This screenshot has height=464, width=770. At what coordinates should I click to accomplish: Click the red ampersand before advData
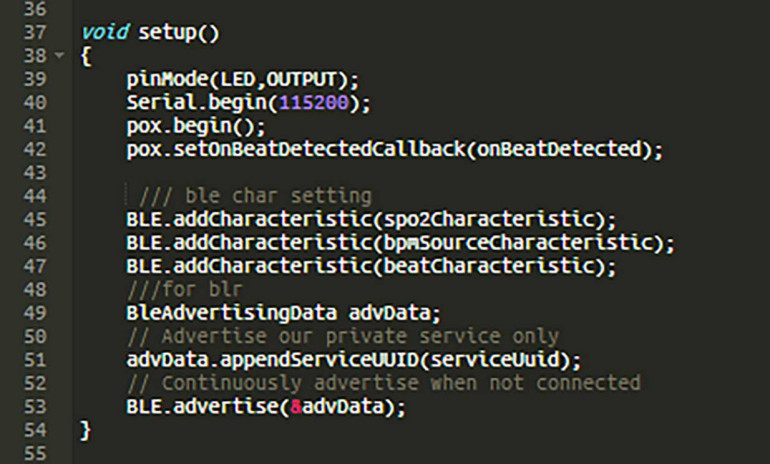pyautogui.click(x=296, y=407)
